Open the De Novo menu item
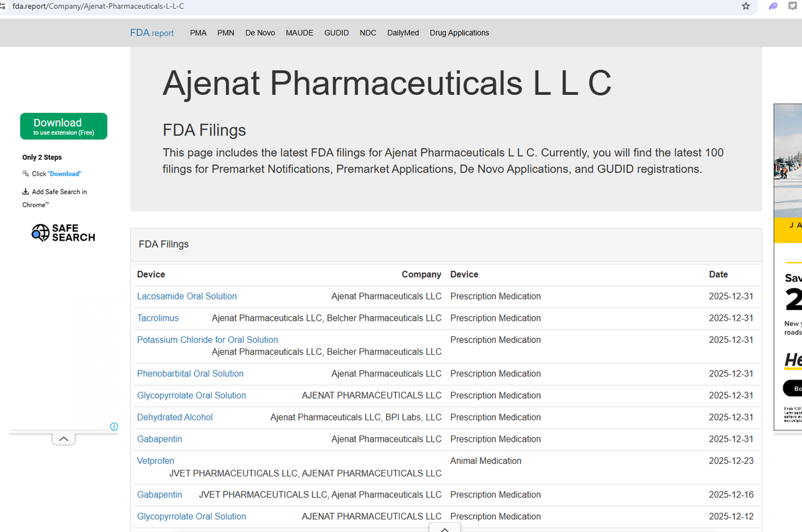Viewport: 802px width, 532px height. (x=260, y=33)
